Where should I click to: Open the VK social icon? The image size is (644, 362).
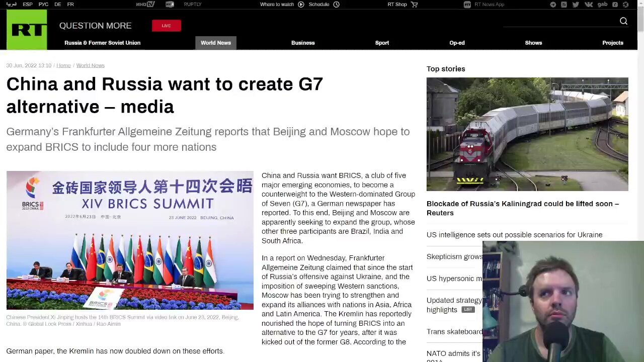(x=589, y=5)
